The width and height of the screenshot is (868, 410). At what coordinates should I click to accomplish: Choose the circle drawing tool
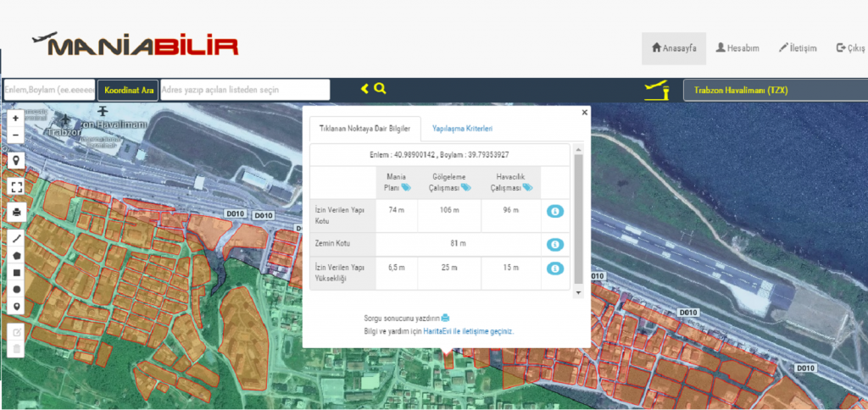[15, 290]
